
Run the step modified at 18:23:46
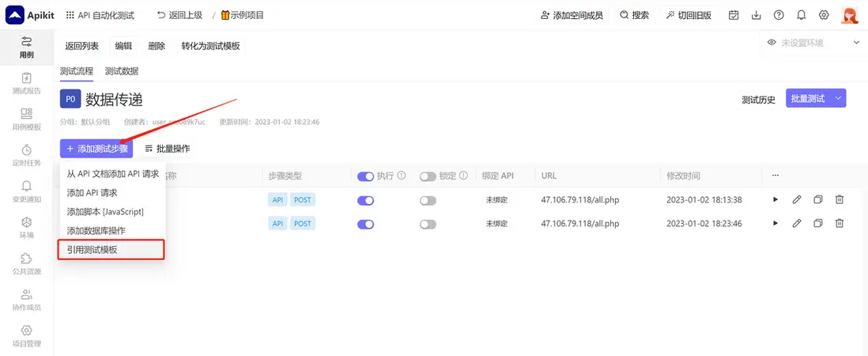(776, 223)
